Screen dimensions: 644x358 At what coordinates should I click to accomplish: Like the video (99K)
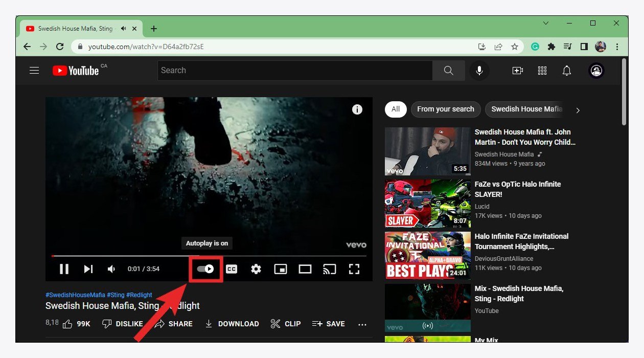pyautogui.click(x=76, y=324)
